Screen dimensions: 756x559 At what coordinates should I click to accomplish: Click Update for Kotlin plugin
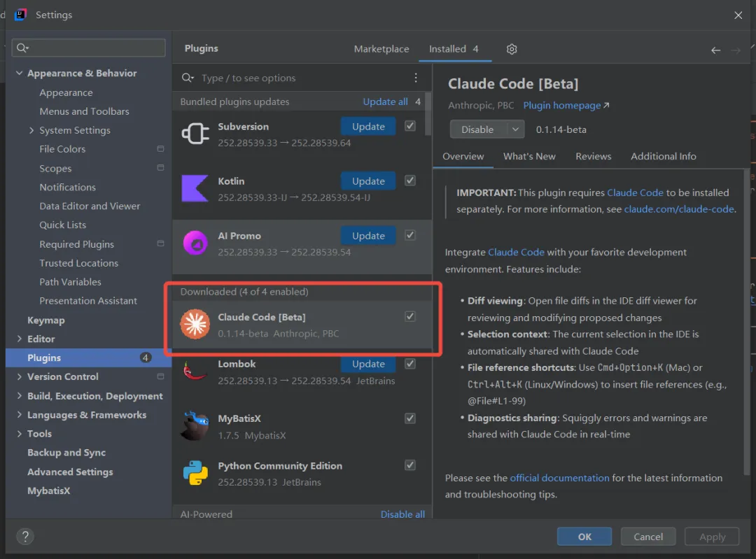(x=368, y=181)
